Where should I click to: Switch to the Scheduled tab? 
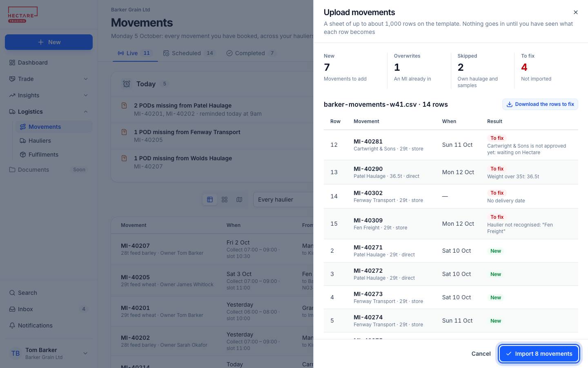[189, 53]
